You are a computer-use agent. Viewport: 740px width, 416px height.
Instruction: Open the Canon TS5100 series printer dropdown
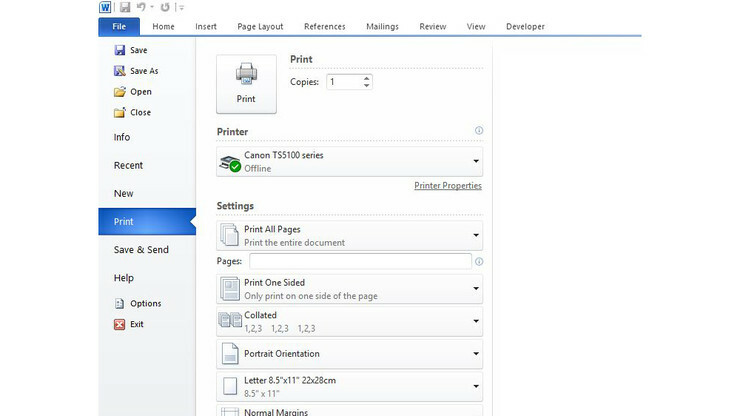[350, 161]
